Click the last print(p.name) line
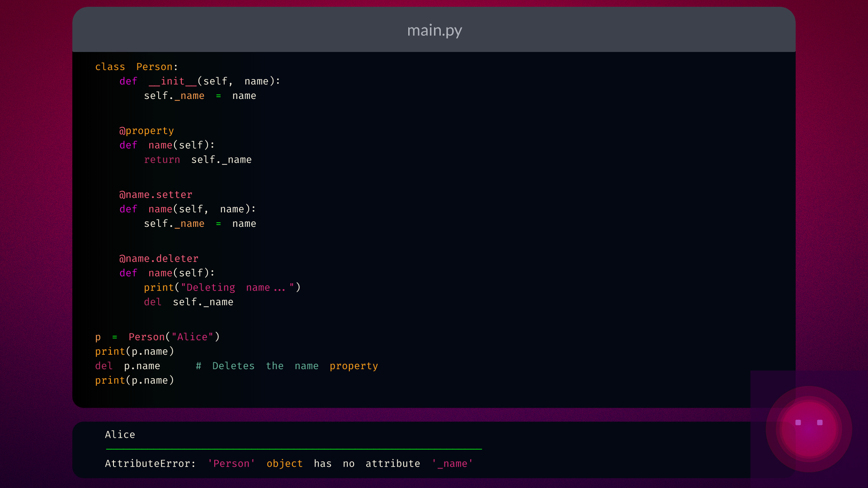 tap(134, 380)
